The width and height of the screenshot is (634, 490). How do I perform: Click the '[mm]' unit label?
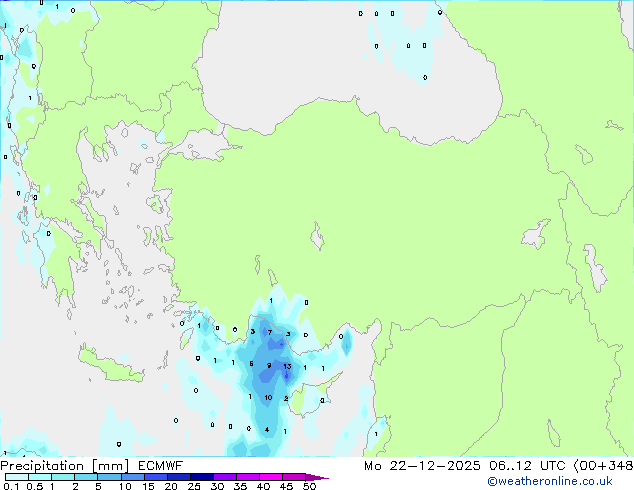pyautogui.click(x=110, y=466)
